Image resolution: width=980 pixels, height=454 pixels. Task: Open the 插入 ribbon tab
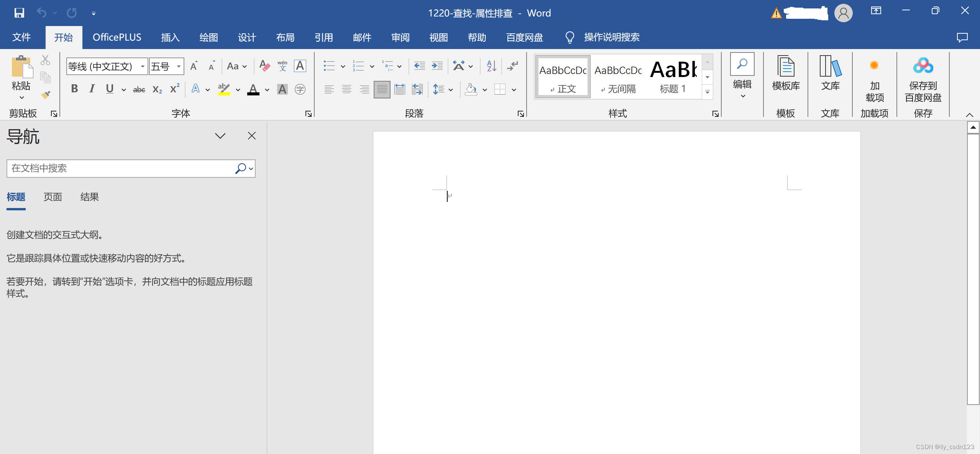coord(170,38)
